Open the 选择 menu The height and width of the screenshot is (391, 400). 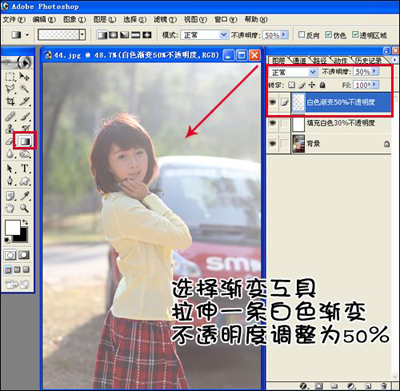[x=135, y=20]
